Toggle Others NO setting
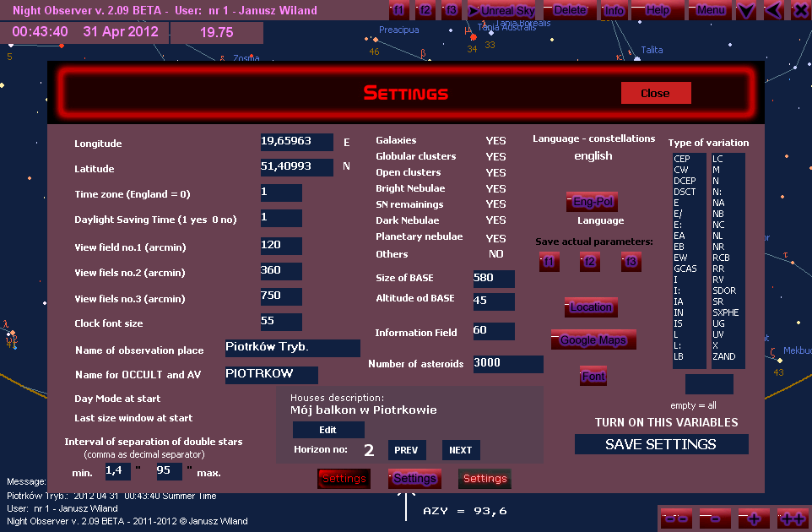 point(495,254)
